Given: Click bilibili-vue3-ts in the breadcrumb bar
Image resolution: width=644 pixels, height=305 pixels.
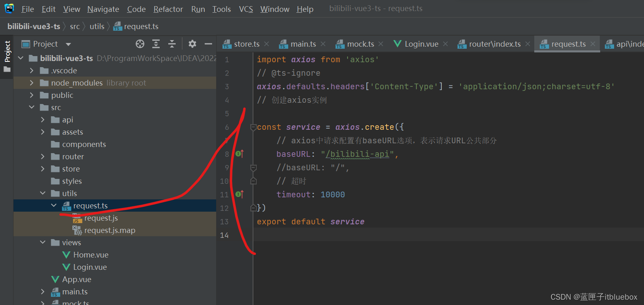Looking at the screenshot, I should coord(34,26).
